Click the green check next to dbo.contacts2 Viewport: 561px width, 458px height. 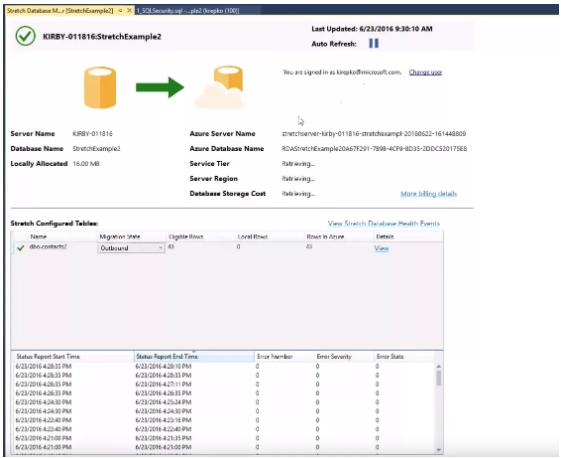point(21,248)
